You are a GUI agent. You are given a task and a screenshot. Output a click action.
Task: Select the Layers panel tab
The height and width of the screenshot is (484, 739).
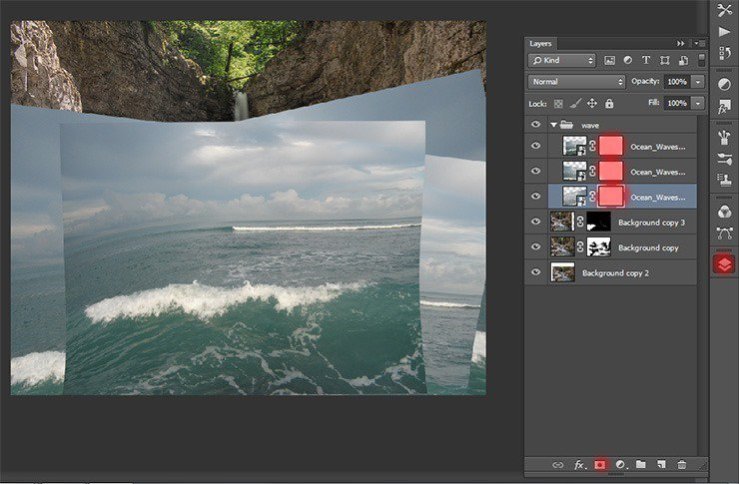(x=540, y=44)
